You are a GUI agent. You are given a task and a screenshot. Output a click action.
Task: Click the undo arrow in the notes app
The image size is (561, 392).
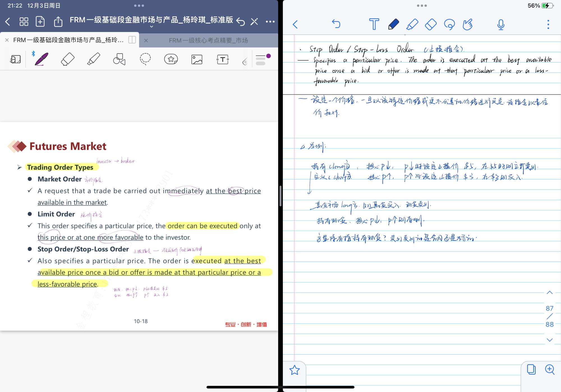(336, 24)
